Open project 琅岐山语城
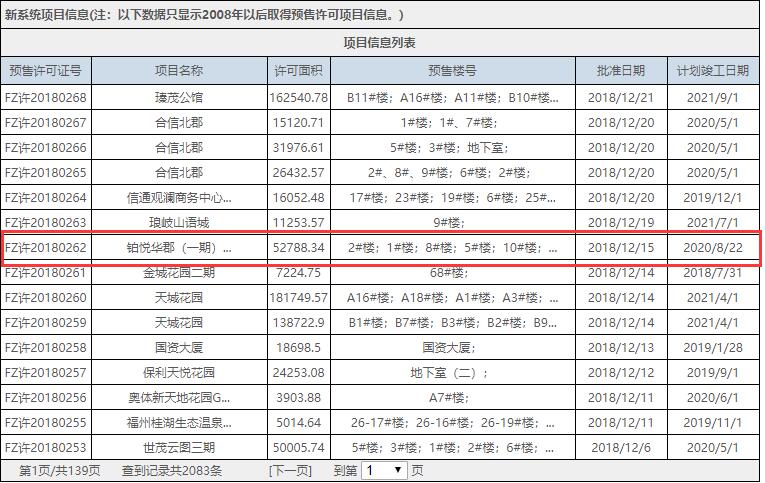 [x=179, y=222]
